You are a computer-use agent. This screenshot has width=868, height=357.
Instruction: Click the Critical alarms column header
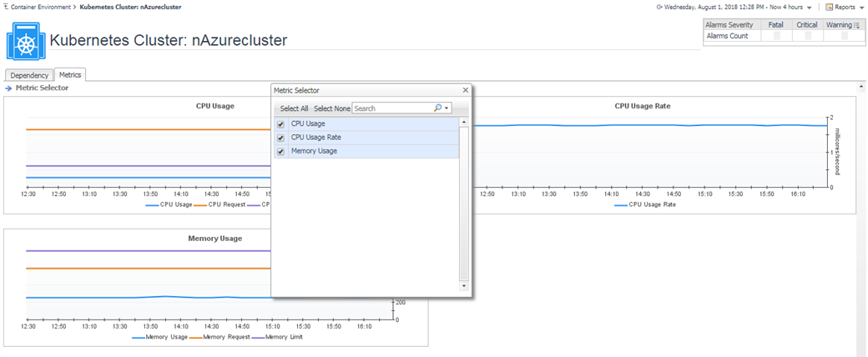(808, 25)
